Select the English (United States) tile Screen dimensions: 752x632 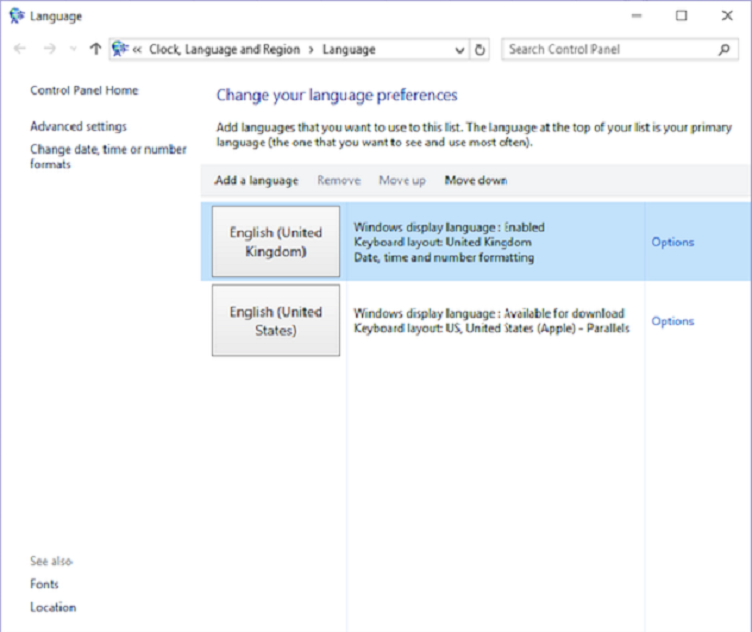[276, 320]
